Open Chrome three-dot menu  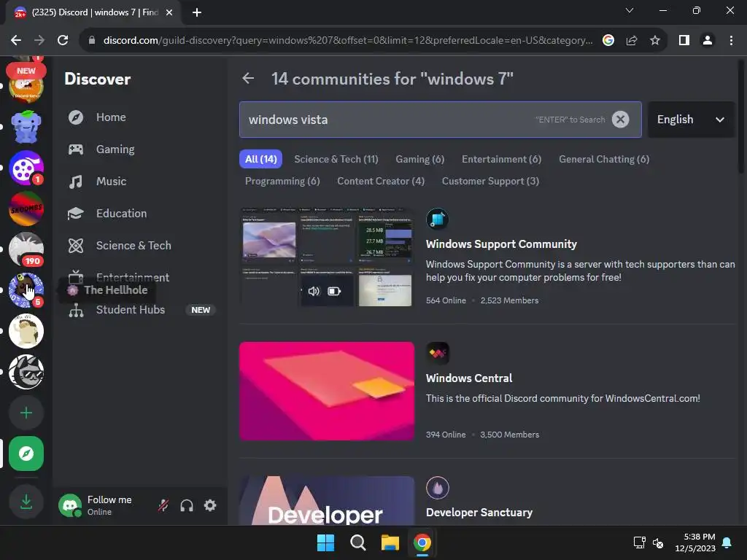tap(731, 41)
